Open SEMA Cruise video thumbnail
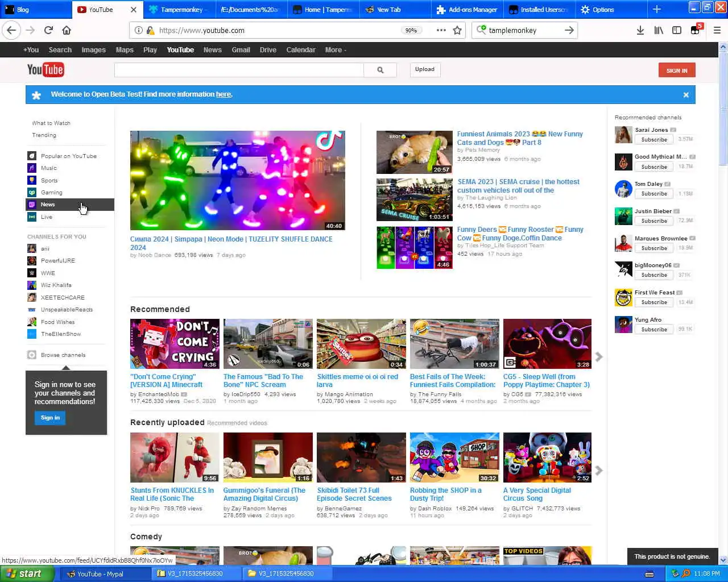The width and height of the screenshot is (728, 582). (x=415, y=199)
